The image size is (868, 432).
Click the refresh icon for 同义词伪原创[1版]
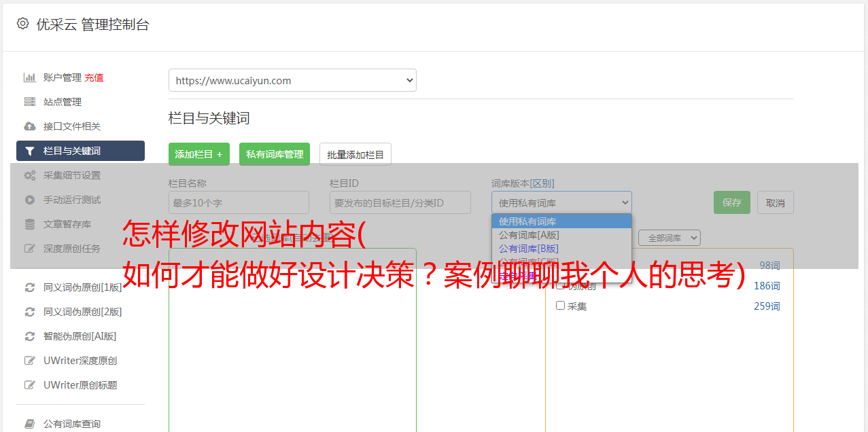(30, 287)
